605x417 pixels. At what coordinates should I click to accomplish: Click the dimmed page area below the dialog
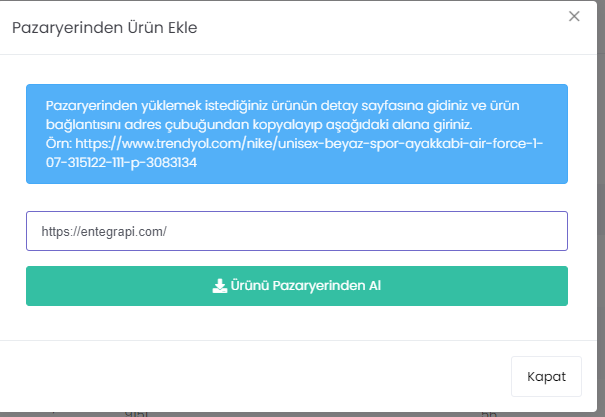[x=300, y=411]
